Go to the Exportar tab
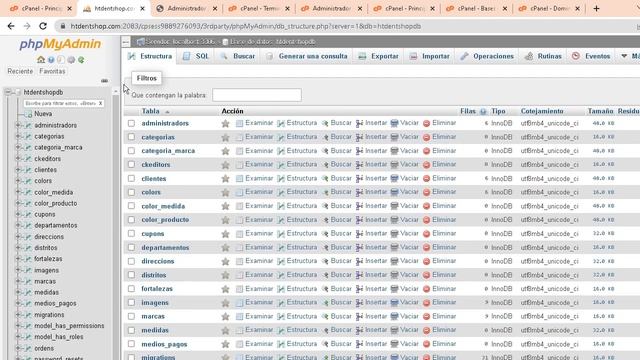The width and height of the screenshot is (640, 360). [378, 56]
